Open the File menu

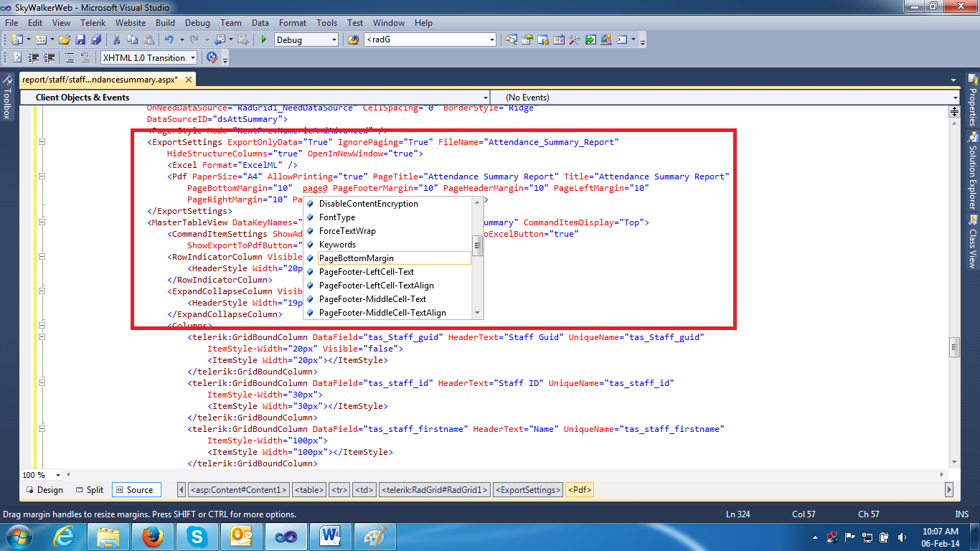[11, 23]
